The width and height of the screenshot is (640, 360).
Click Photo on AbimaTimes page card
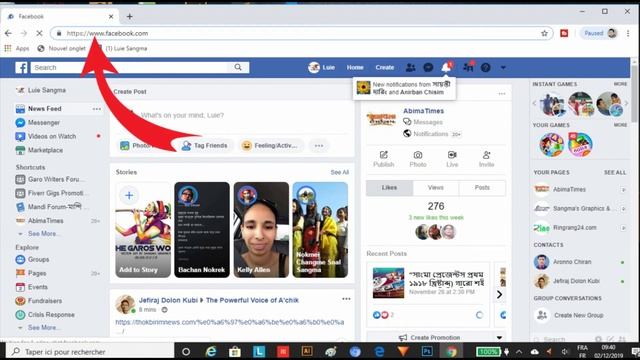[418, 159]
